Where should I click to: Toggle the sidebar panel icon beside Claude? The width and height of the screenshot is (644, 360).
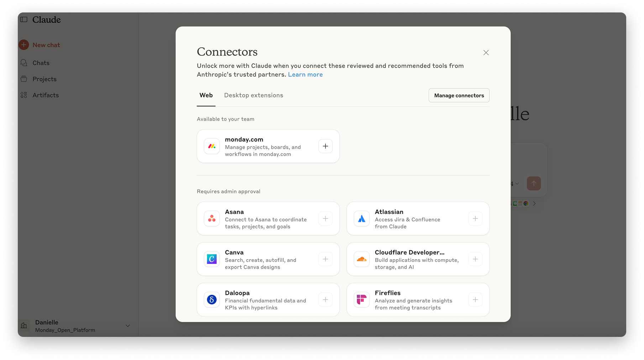(24, 20)
